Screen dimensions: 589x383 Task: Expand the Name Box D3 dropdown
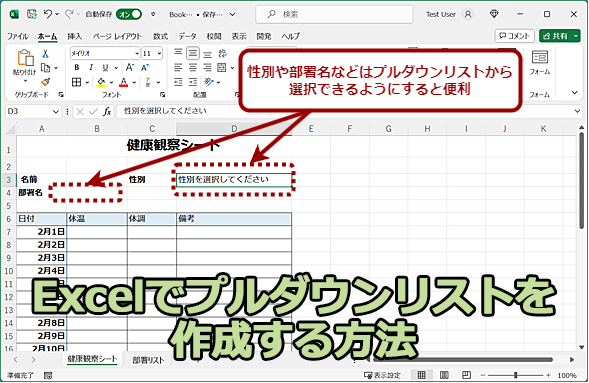[56, 112]
